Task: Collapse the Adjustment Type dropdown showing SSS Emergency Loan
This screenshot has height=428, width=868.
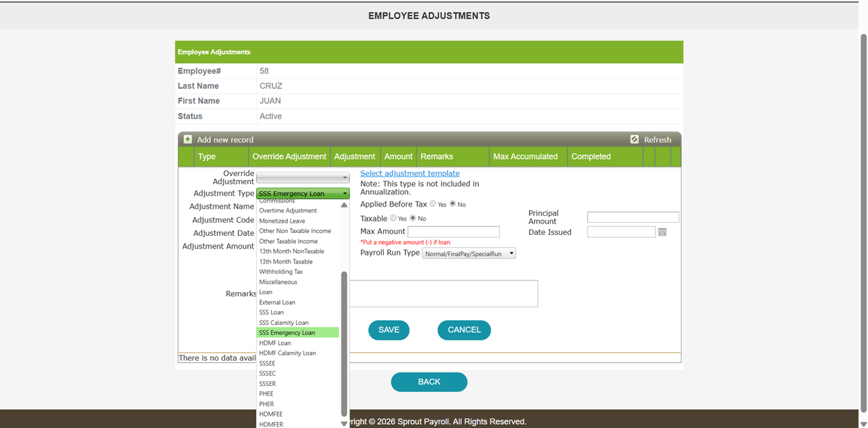Action: 303,194
